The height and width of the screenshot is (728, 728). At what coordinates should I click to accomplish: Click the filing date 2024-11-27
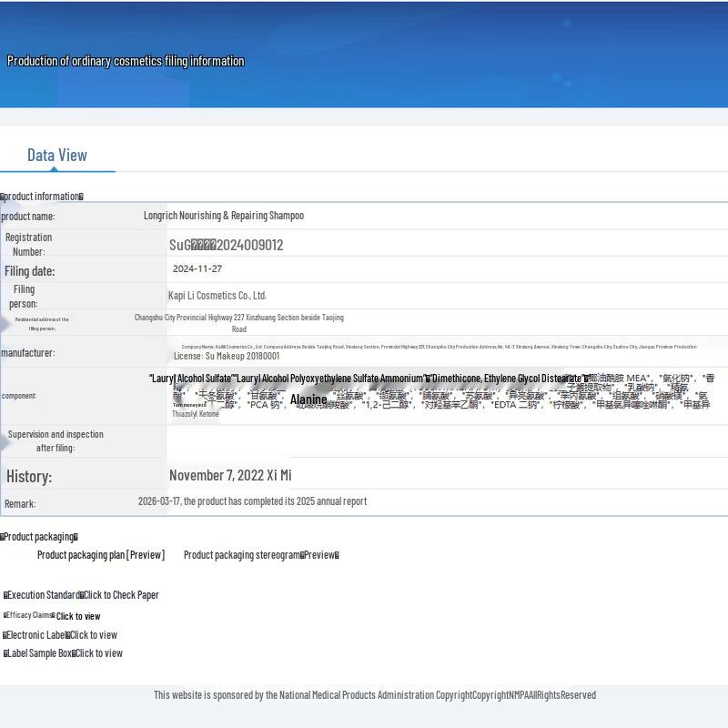point(197,268)
